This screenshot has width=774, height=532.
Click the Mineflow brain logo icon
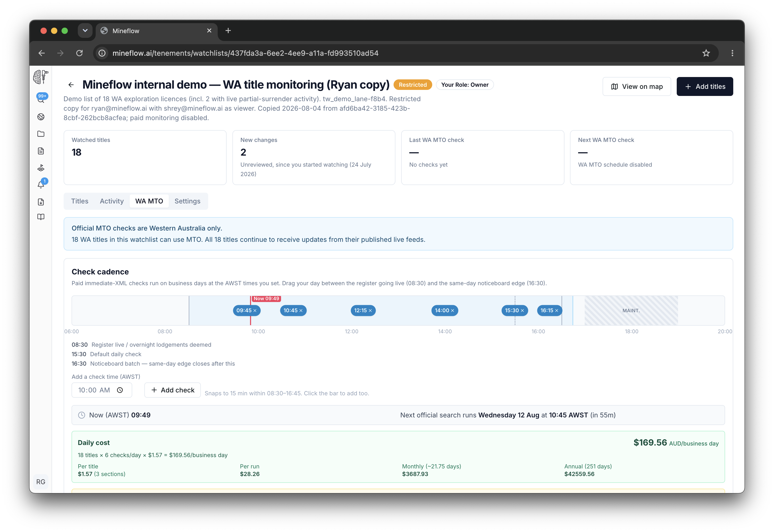[x=41, y=77]
